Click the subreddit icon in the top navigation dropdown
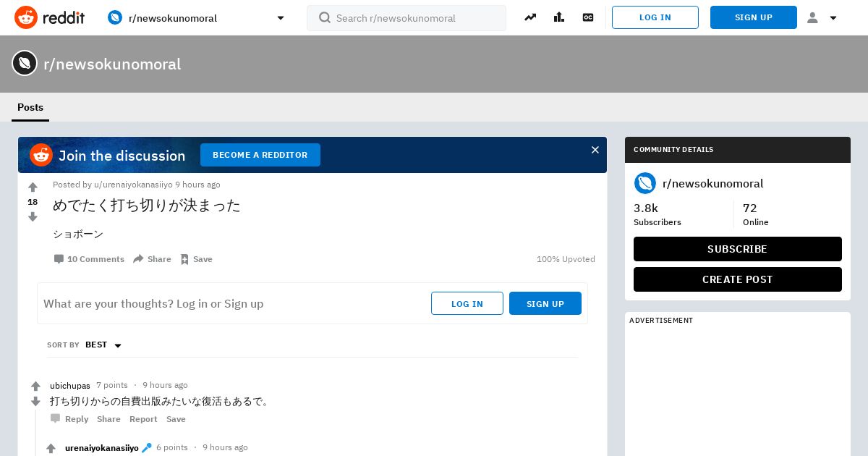 point(115,17)
